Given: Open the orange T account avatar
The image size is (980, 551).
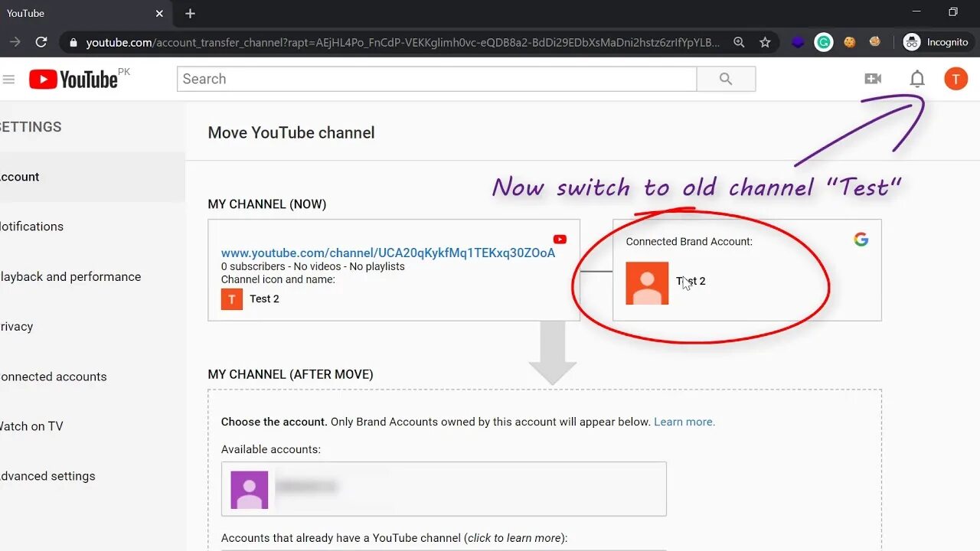Looking at the screenshot, I should pyautogui.click(x=955, y=79).
